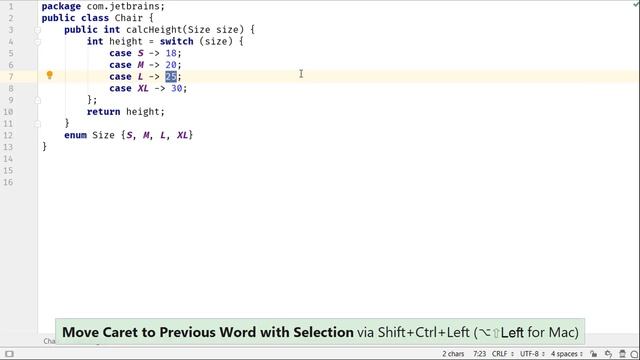Click line number 16 in the gutter
Image resolution: width=640 pixels, height=360 pixels.
click(x=8, y=182)
